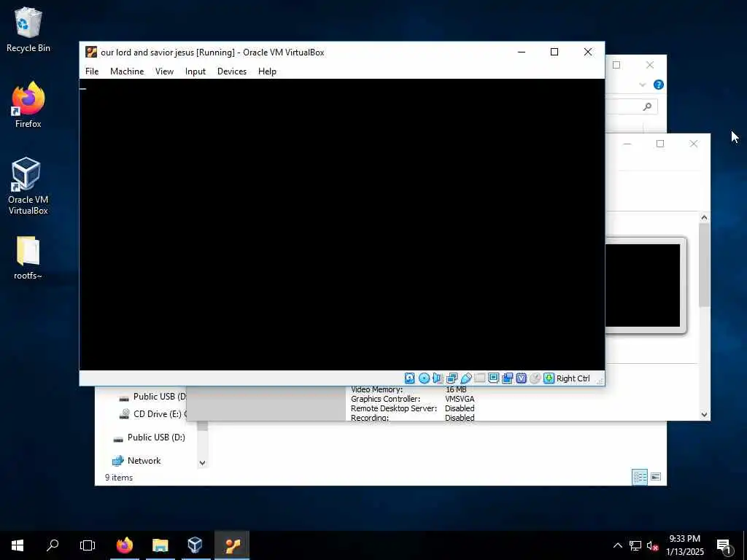
Task: Click the USB devices status icon
Action: pos(466,378)
